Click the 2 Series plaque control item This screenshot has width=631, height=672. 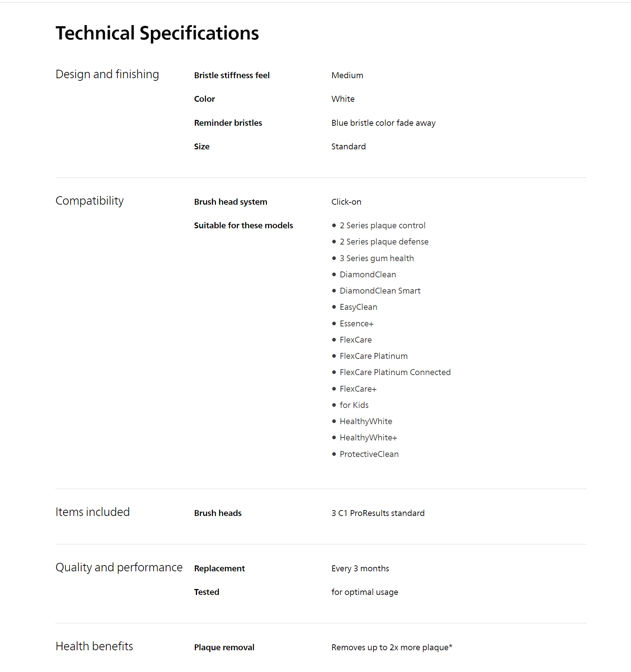click(382, 225)
